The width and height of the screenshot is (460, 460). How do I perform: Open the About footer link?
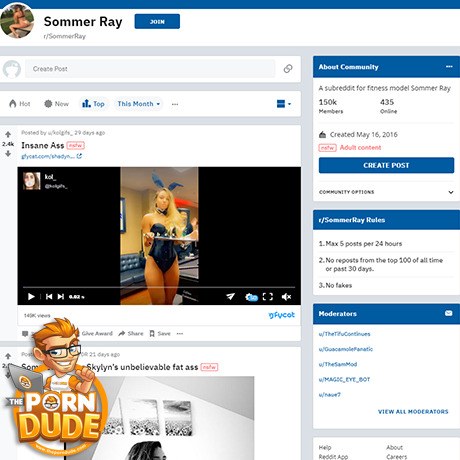coord(394,447)
